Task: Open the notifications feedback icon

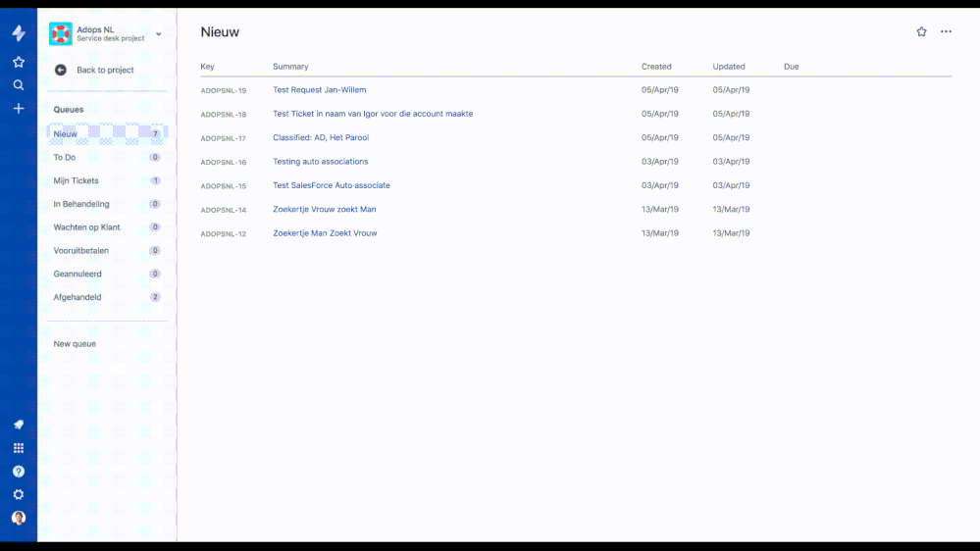Action: [19, 425]
